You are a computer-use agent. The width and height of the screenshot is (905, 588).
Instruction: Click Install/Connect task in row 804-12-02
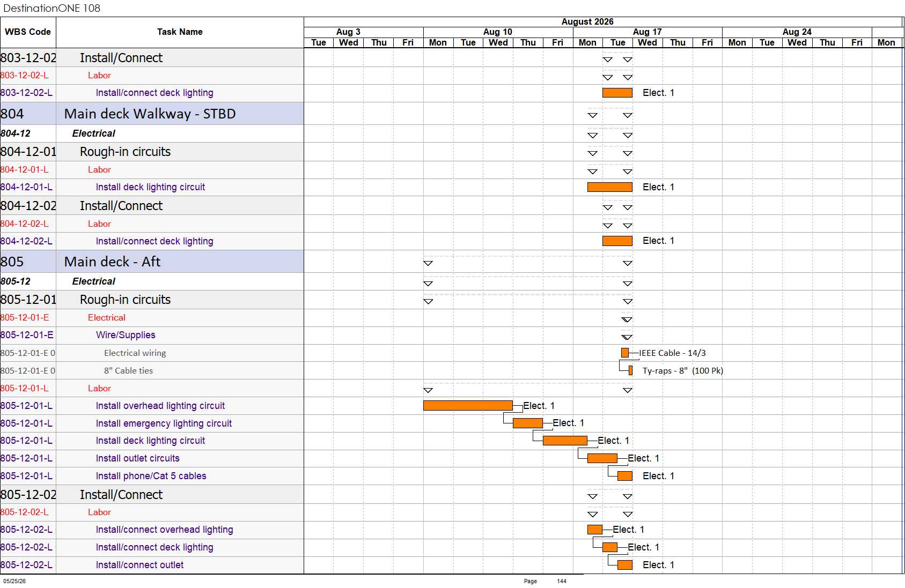coord(121,206)
